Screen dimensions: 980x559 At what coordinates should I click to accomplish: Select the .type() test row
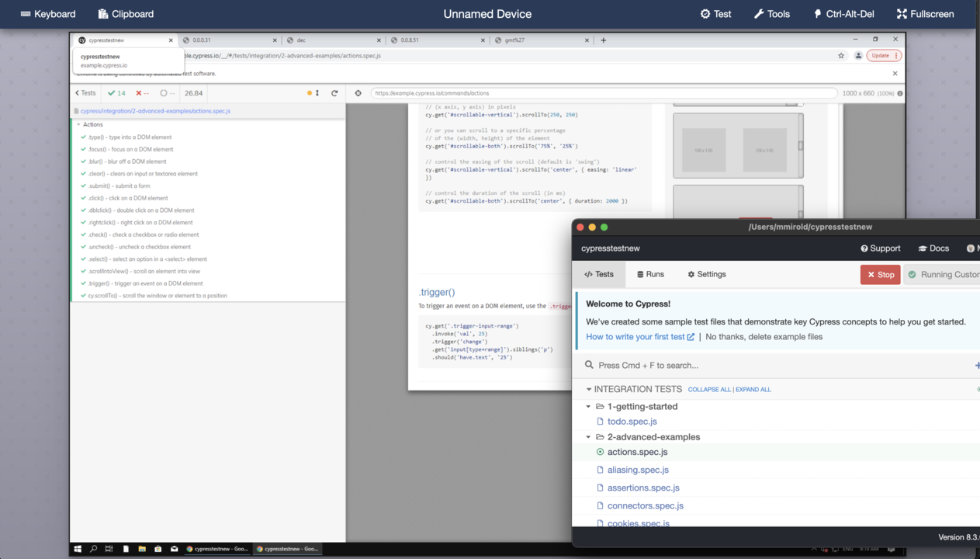tap(208, 137)
